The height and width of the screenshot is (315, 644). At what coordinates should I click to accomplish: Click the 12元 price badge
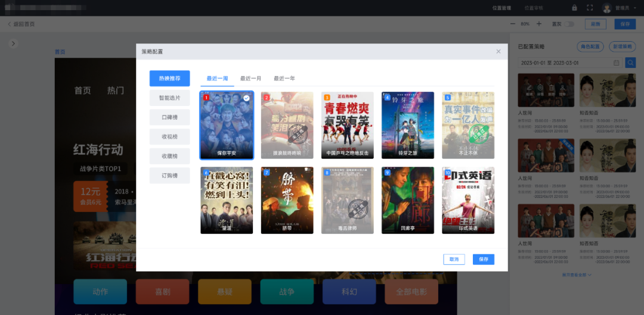tap(91, 197)
